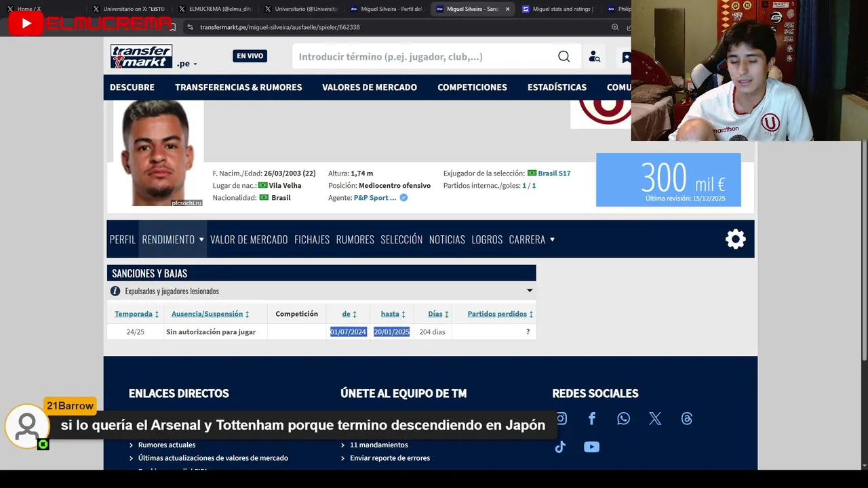Switch to the NOTICIAS tab
The height and width of the screenshot is (488, 868).
point(447,239)
